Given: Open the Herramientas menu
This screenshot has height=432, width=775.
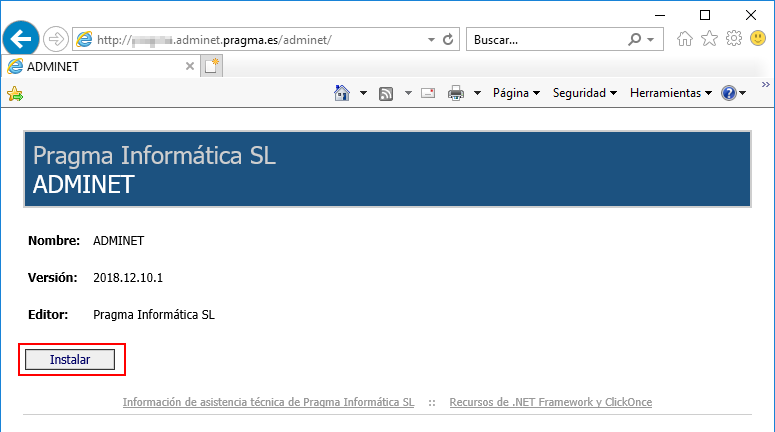Looking at the screenshot, I should pos(671,93).
